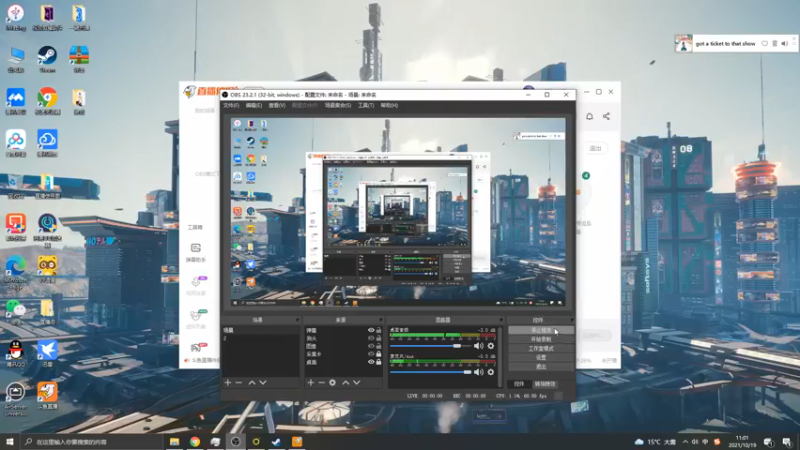The image size is (800, 450).
Task: Toggle visibility eye of the 弹幕 source
Action: coord(371,330)
